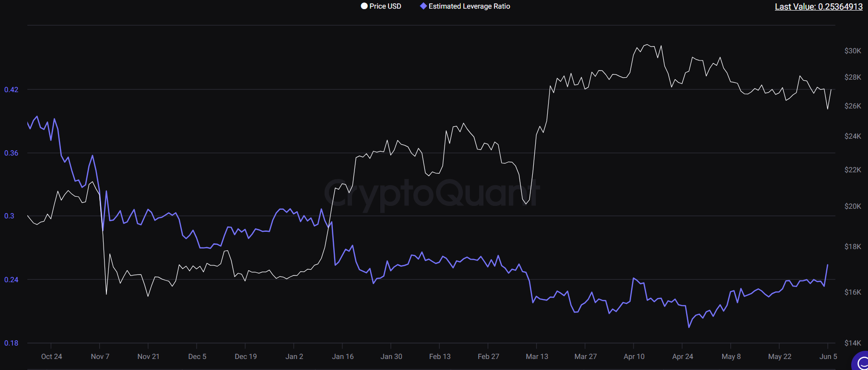
Task: Click the chat bubble icon at the corner
Action: click(x=861, y=362)
